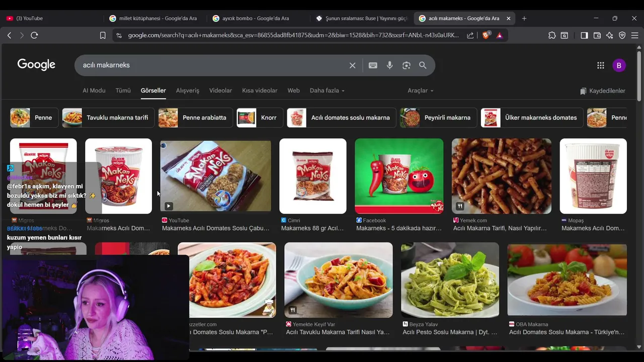Share this page via the share icon
This screenshot has height=362, width=644.
[x=470, y=35]
